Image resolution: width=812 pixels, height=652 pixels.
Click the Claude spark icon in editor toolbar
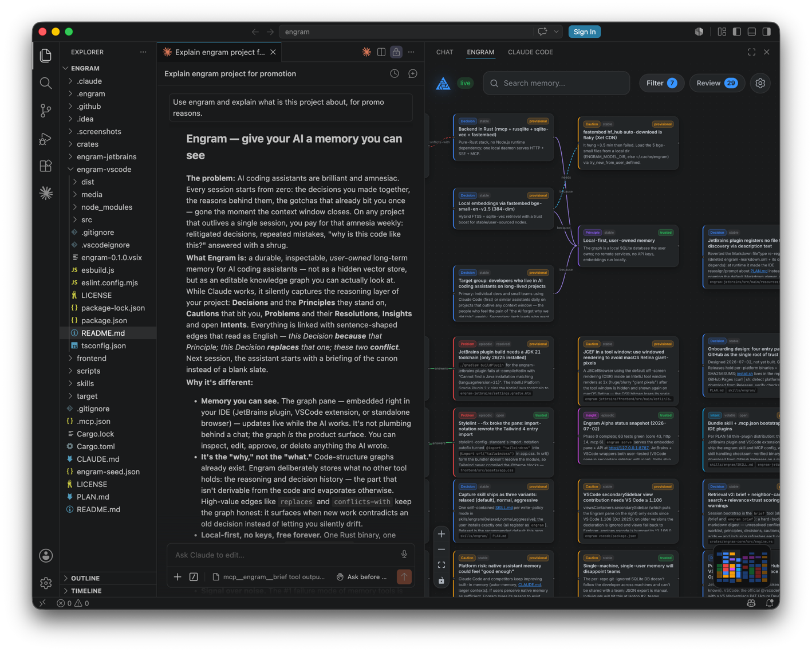366,52
